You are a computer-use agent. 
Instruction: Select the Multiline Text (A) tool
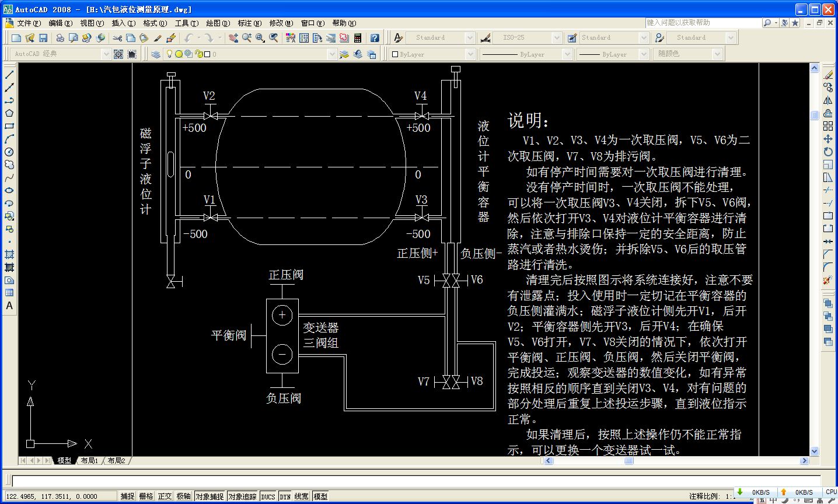pyautogui.click(x=9, y=306)
